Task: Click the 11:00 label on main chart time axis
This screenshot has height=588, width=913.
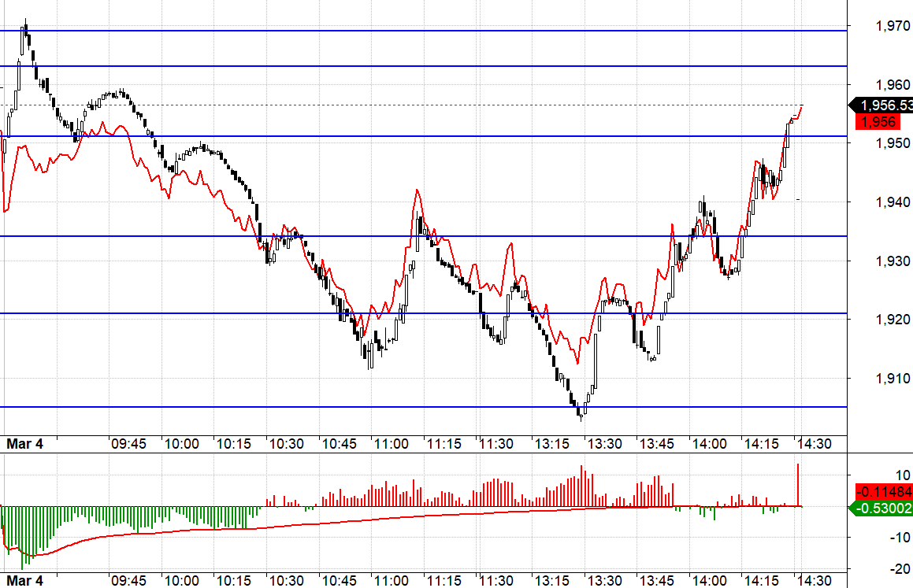Action: 392,444
